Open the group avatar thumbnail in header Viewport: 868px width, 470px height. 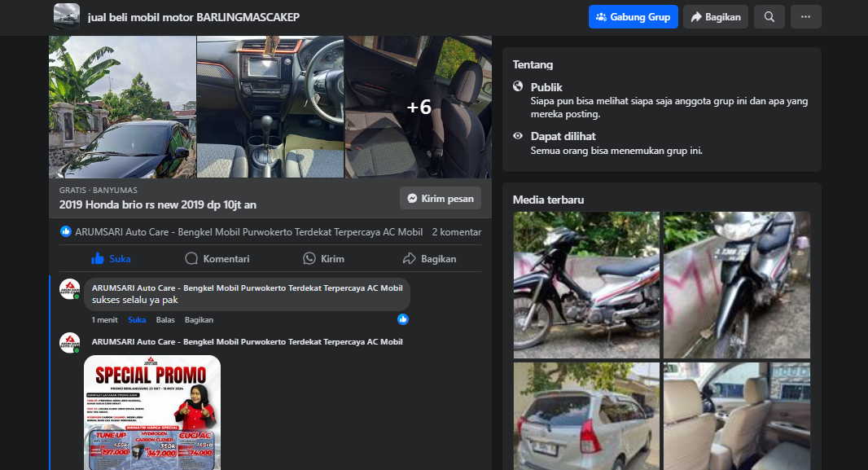tap(67, 16)
